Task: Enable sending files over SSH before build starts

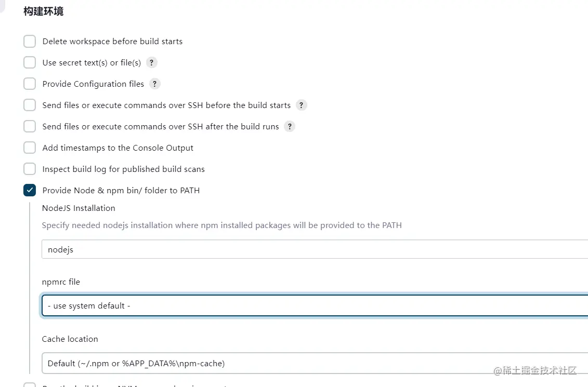Action: click(x=30, y=105)
